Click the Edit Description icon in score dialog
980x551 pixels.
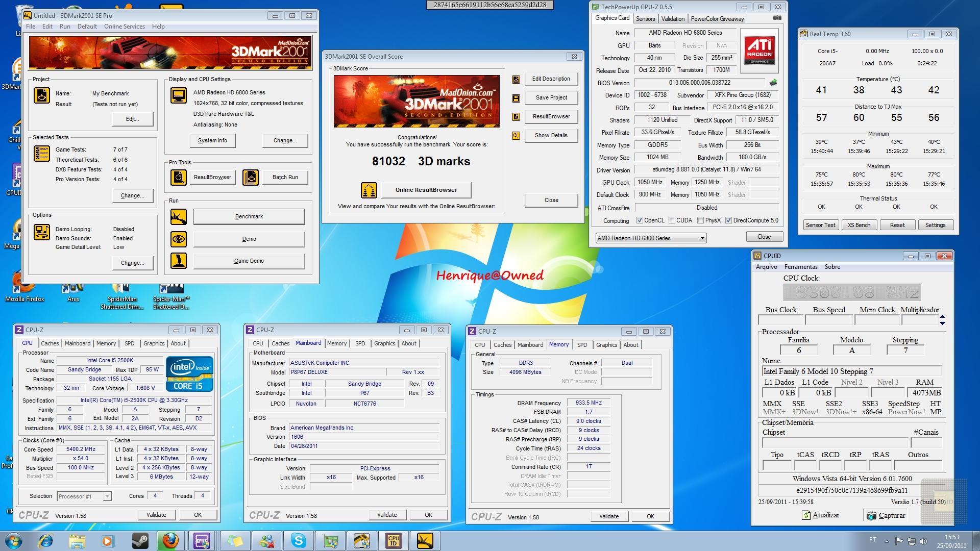(x=516, y=79)
